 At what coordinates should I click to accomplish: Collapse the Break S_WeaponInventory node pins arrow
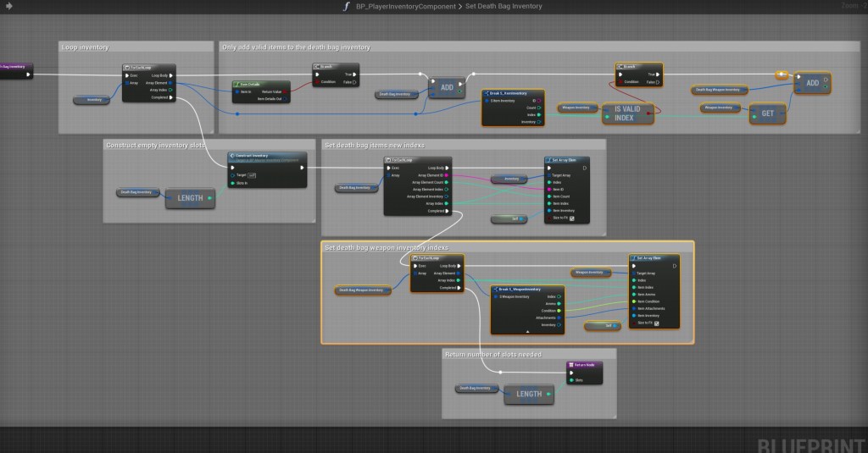click(527, 331)
